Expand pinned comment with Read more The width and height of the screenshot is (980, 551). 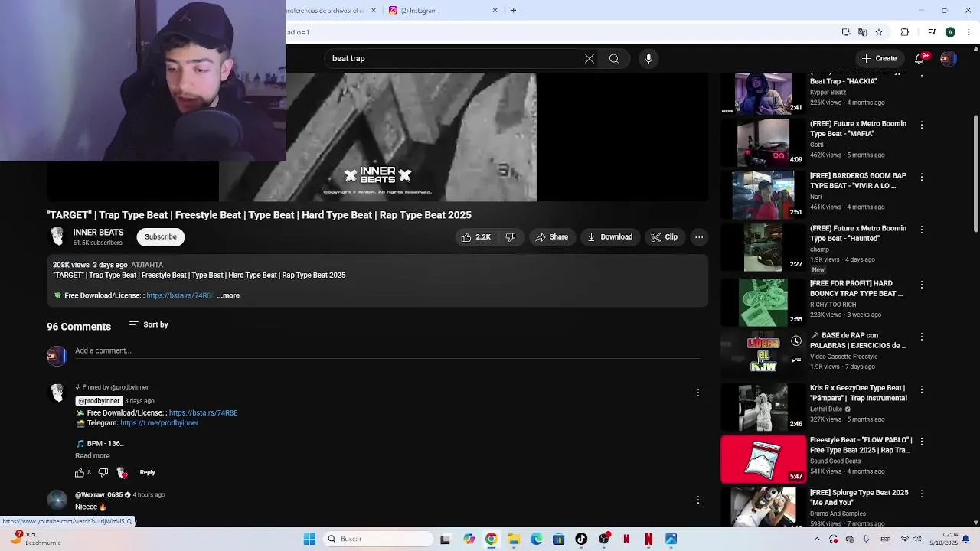coord(93,456)
